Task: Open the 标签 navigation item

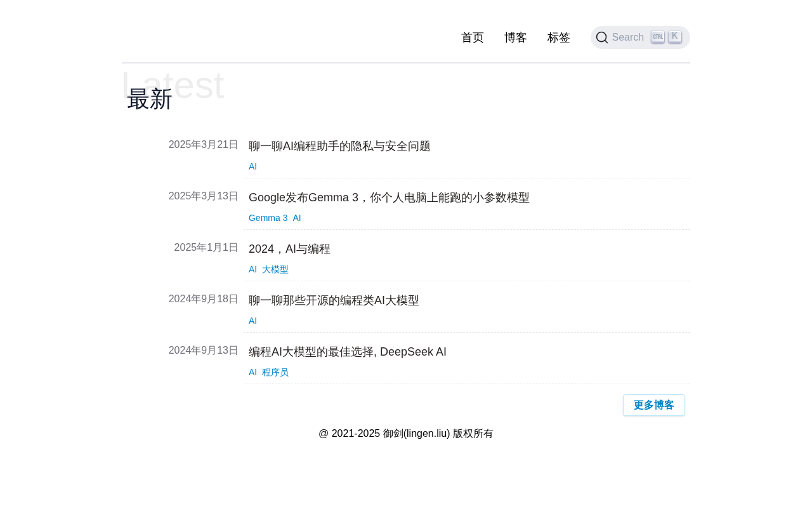Action: [x=558, y=37]
